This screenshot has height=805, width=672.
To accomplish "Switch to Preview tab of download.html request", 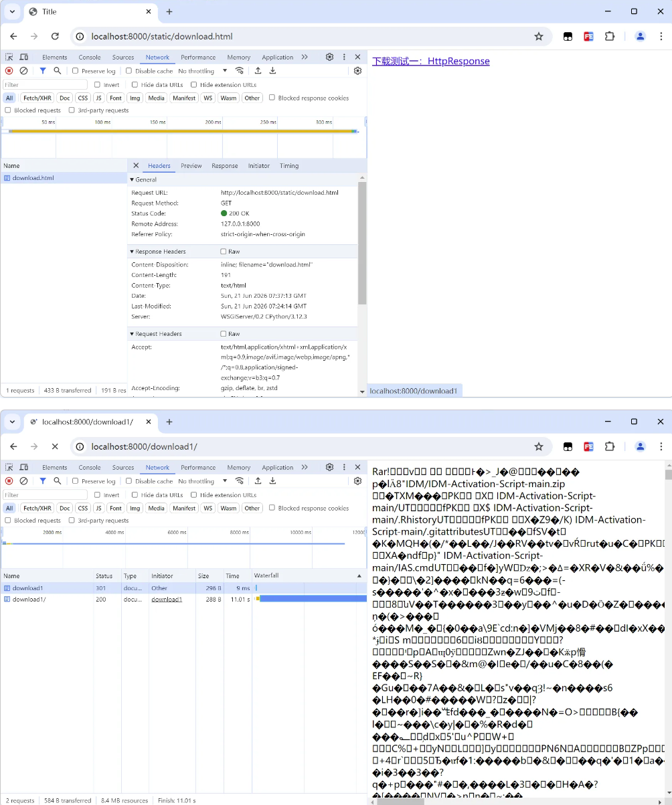I will [191, 166].
